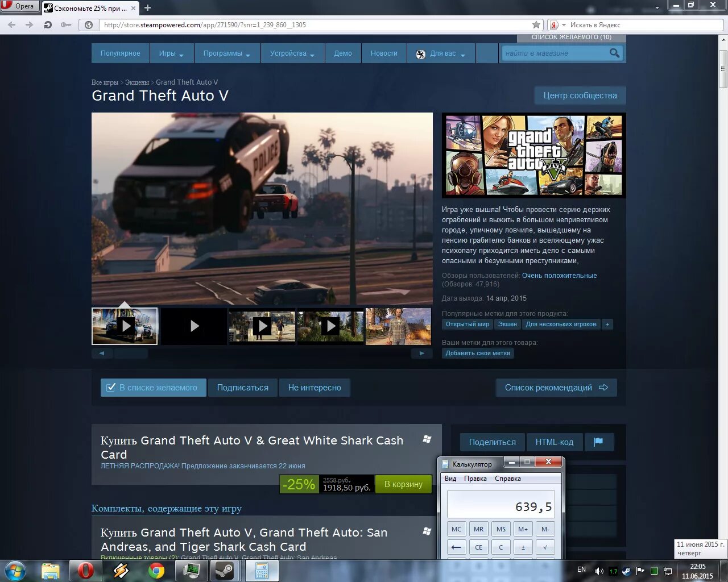Open Chrome from the taskbar
This screenshot has width=728, height=582.
click(156, 571)
